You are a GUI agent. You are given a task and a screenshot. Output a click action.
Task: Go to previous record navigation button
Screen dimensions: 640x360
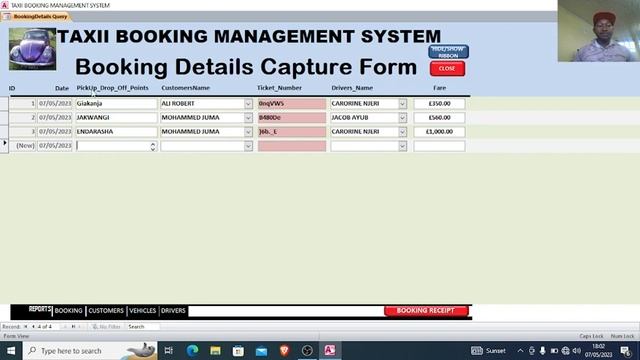coord(33,327)
